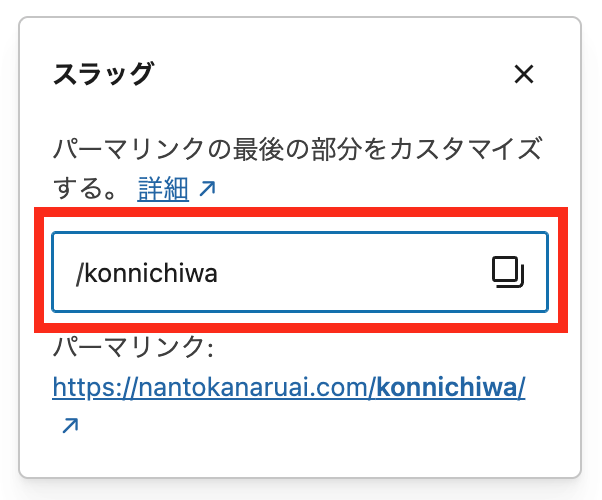Close the スラッグ panel with the X
602x500 pixels.
click(524, 74)
